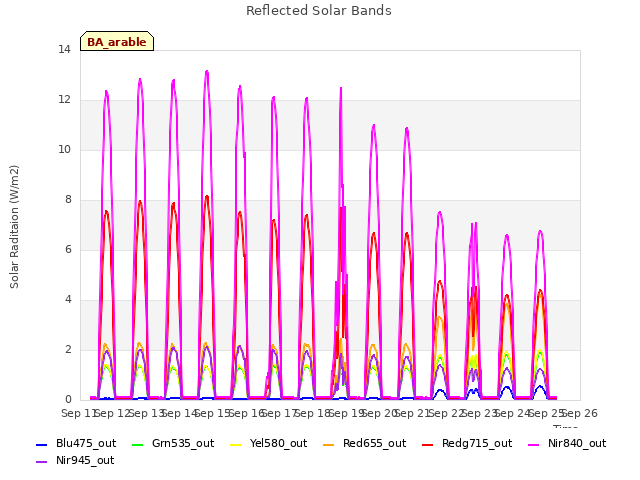Click the red Redg715_out legend swatch
Image resolution: width=640 pixels, height=480 pixels.
click(x=428, y=444)
